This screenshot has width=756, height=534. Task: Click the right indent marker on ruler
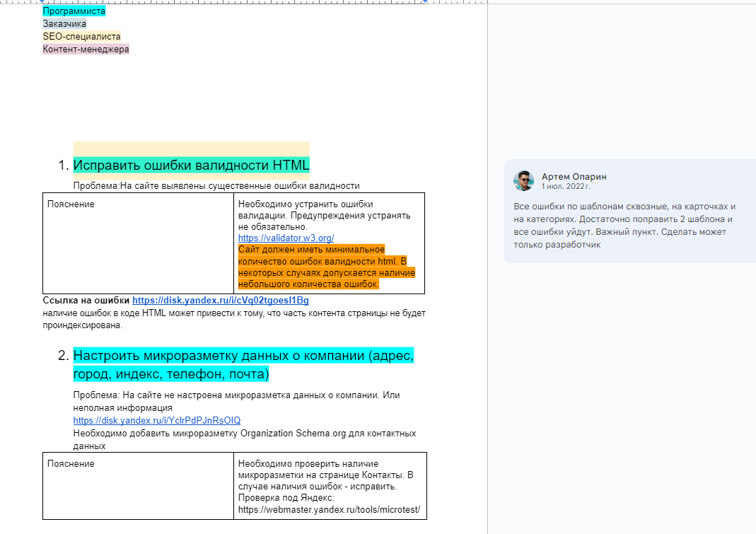click(x=425, y=1)
